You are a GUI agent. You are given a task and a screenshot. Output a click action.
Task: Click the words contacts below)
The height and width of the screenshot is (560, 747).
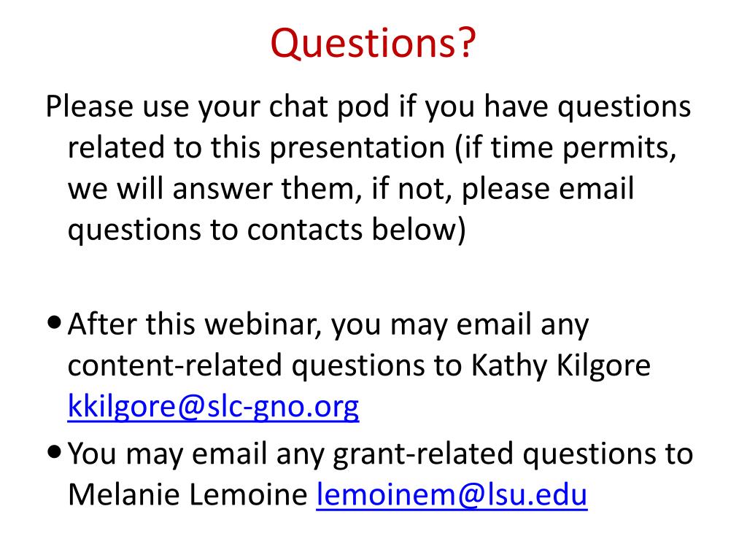[356, 230]
